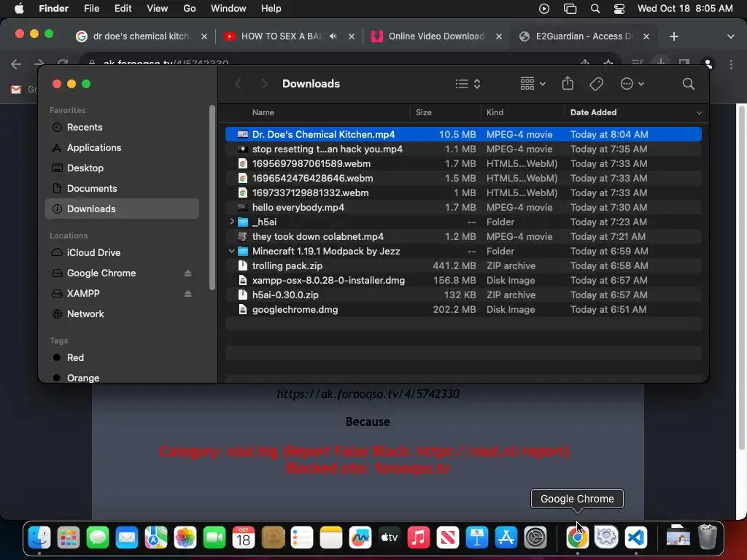Viewport: 747px width, 560px height.
Task: Open News app in Dock
Action: tap(448, 537)
